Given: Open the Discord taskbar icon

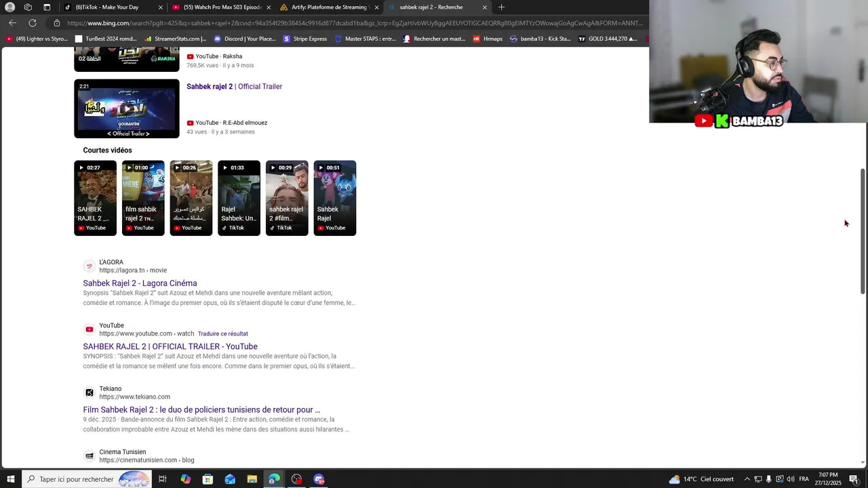Looking at the screenshot, I should (319, 479).
